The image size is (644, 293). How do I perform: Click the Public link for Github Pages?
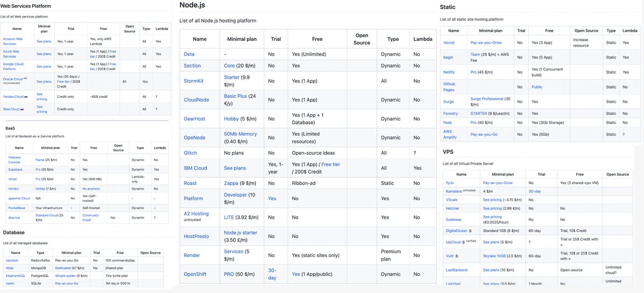tap(537, 87)
